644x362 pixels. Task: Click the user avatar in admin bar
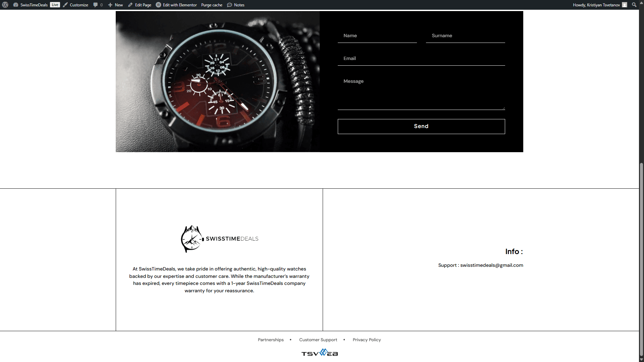tap(625, 5)
